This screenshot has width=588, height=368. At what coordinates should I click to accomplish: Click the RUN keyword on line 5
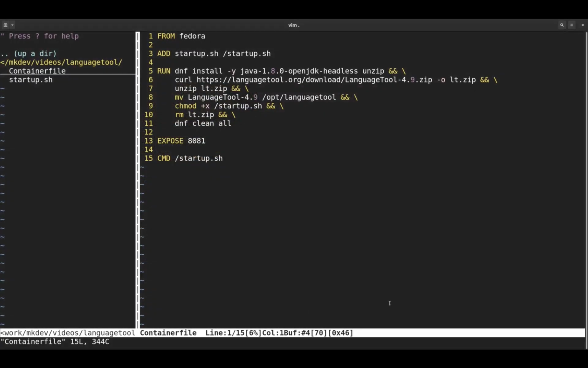point(164,71)
